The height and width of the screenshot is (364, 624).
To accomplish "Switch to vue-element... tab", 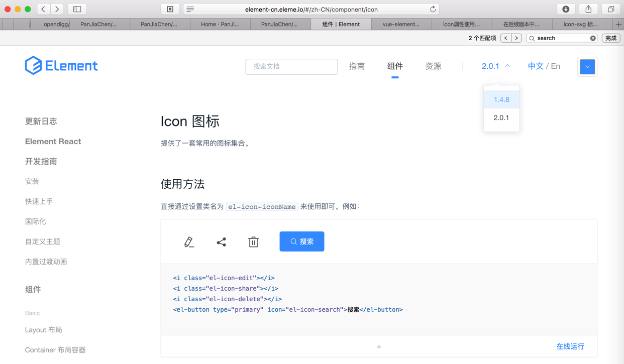I will click(401, 24).
